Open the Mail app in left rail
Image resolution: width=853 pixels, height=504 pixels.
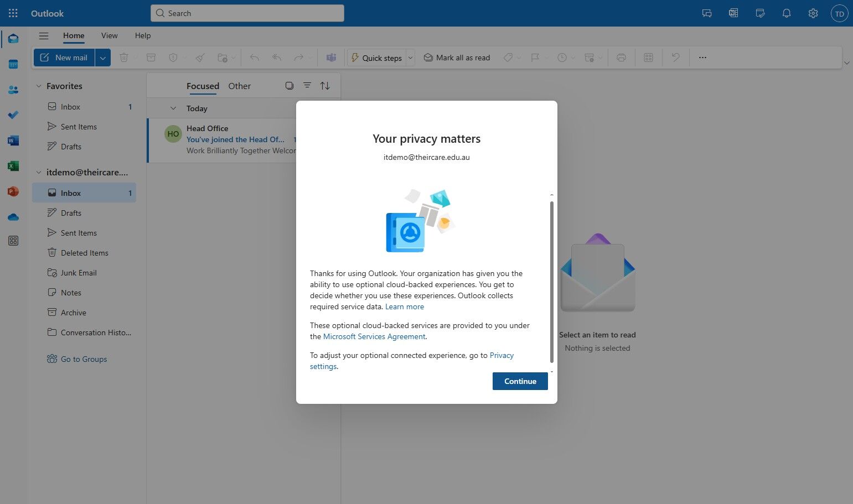pos(13,39)
